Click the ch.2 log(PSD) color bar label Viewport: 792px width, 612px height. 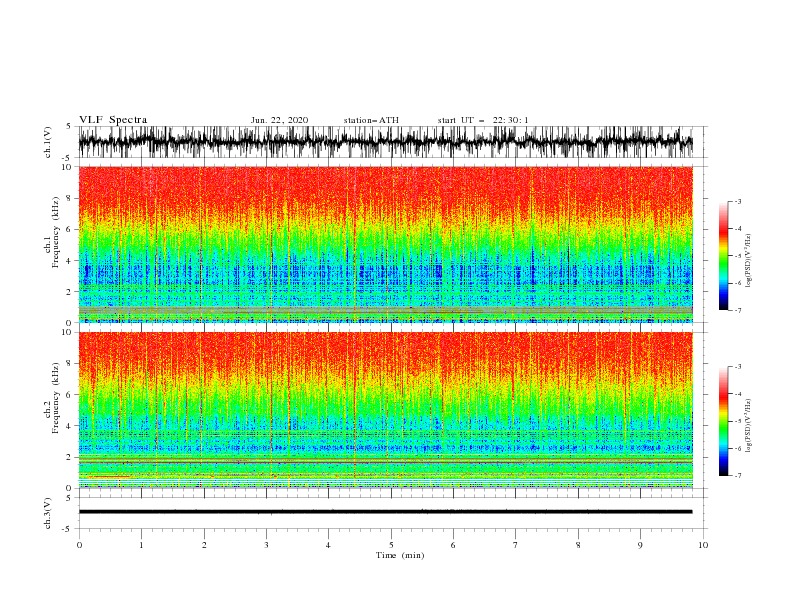tap(748, 425)
